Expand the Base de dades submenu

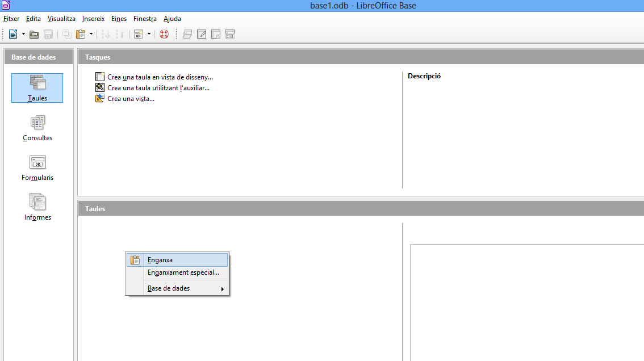[x=177, y=288]
